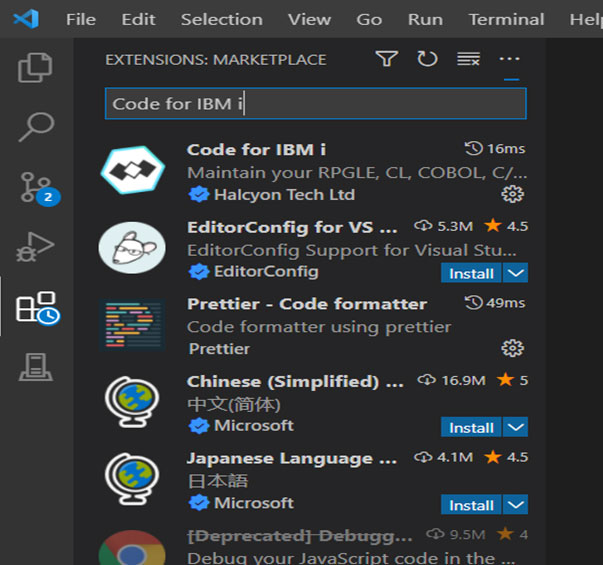Click Halcyon Tech Ltd publisher name
The width and height of the screenshot is (603, 565).
coord(284,195)
